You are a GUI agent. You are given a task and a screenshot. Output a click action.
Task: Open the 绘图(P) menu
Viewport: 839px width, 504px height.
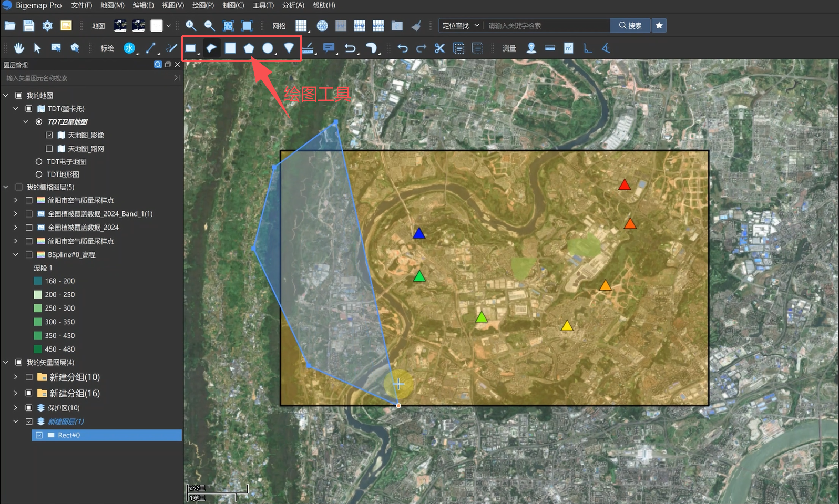tap(203, 5)
